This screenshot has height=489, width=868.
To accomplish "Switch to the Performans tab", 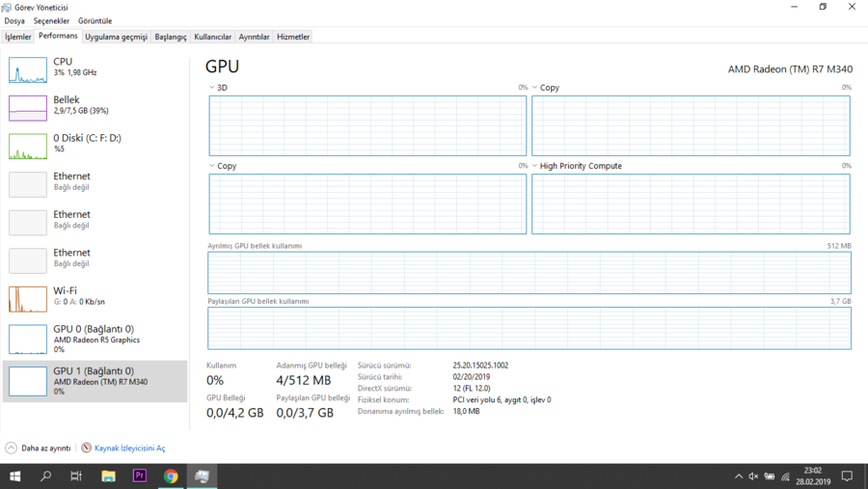I will pos(58,36).
